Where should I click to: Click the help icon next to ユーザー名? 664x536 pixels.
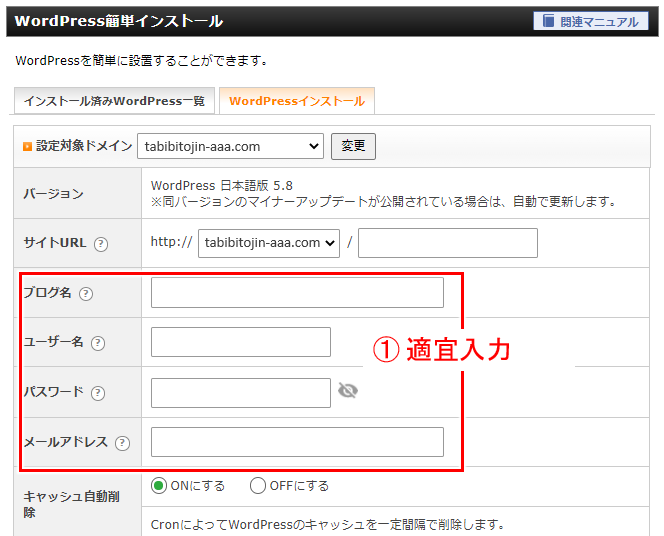[x=98, y=343]
